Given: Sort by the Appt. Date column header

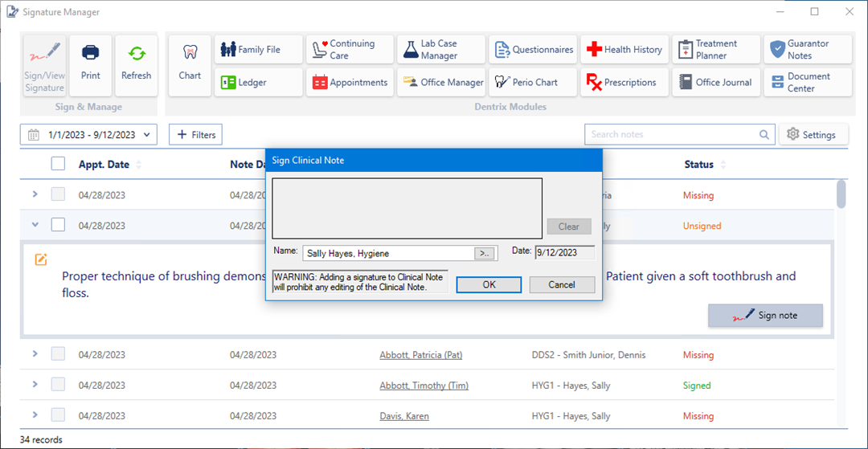Looking at the screenshot, I should [104, 165].
